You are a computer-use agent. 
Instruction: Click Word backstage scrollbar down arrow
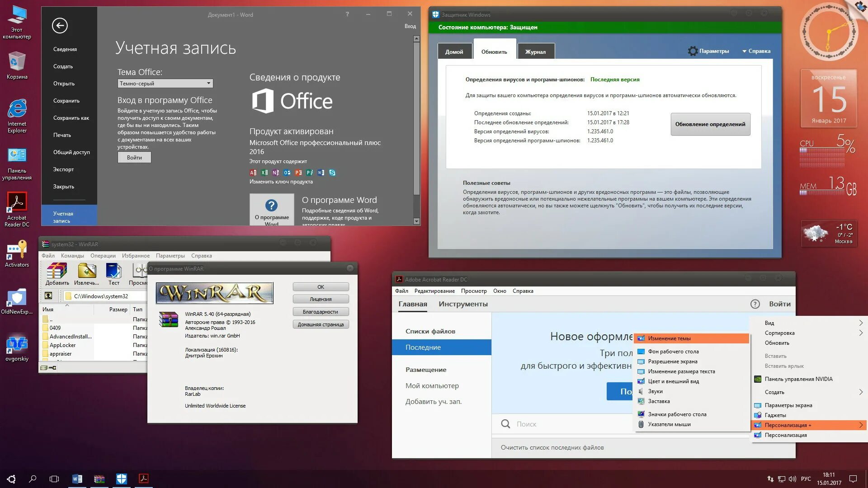click(x=416, y=221)
